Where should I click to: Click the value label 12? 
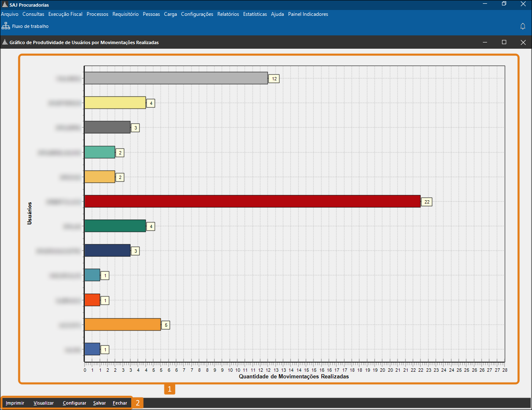(274, 79)
